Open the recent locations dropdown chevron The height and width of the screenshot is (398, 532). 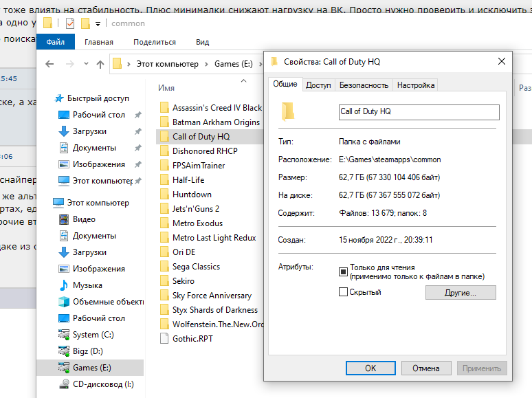[86, 63]
